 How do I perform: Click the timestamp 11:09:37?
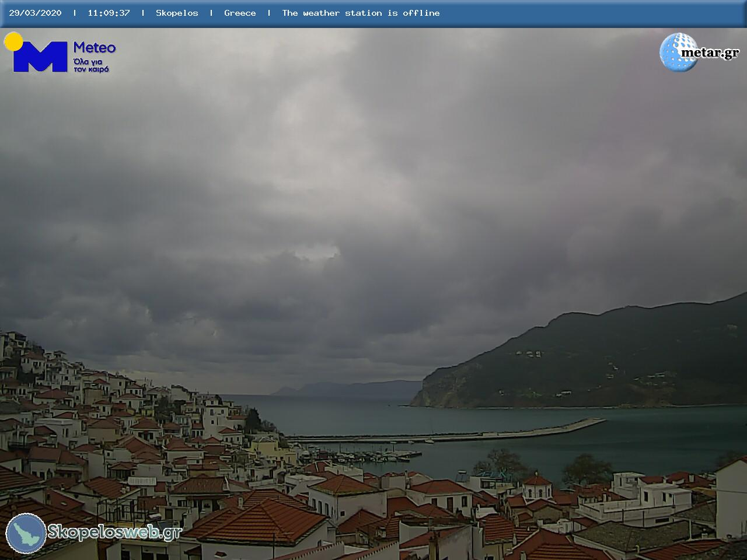pos(109,13)
